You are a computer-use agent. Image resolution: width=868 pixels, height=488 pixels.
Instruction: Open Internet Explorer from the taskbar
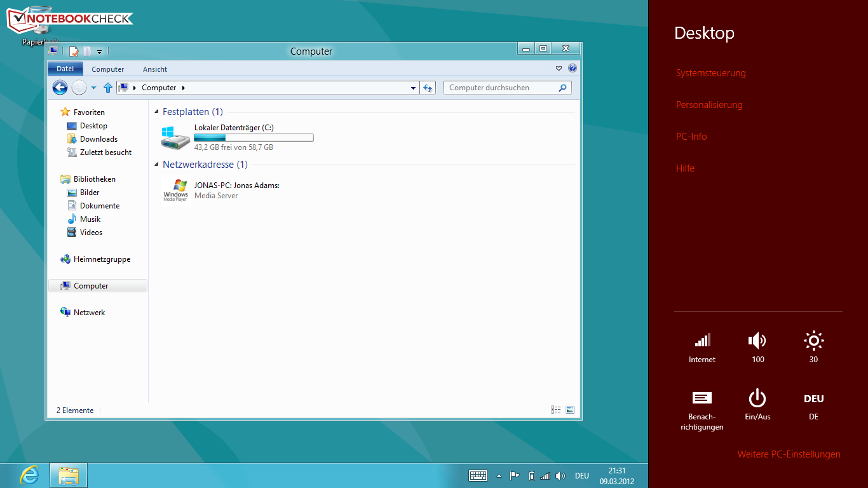pos(29,475)
